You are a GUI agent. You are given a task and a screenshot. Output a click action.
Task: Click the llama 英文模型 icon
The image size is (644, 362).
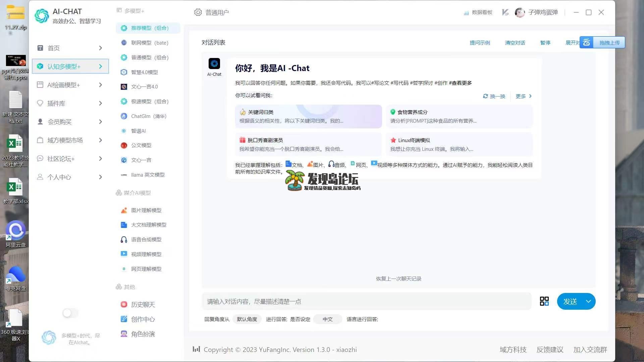coord(124,175)
